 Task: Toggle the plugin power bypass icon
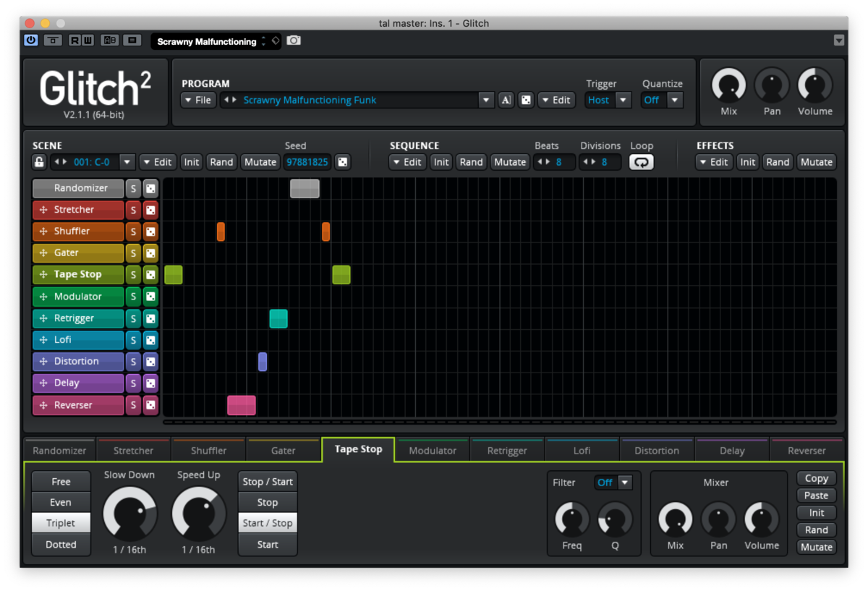click(x=30, y=41)
